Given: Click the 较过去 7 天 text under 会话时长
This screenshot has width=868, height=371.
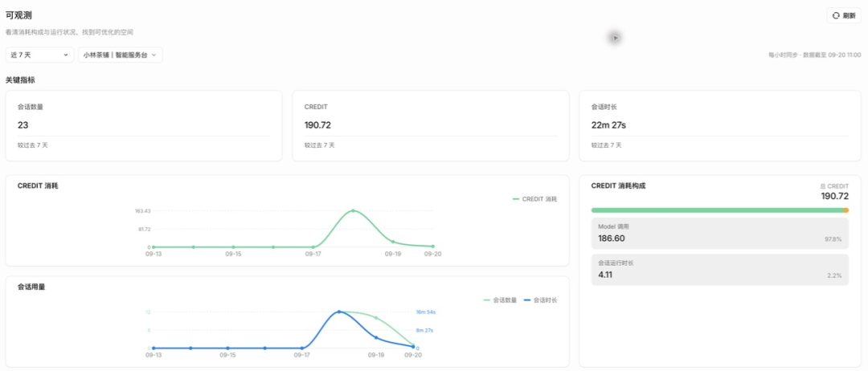Looking at the screenshot, I should tap(606, 145).
